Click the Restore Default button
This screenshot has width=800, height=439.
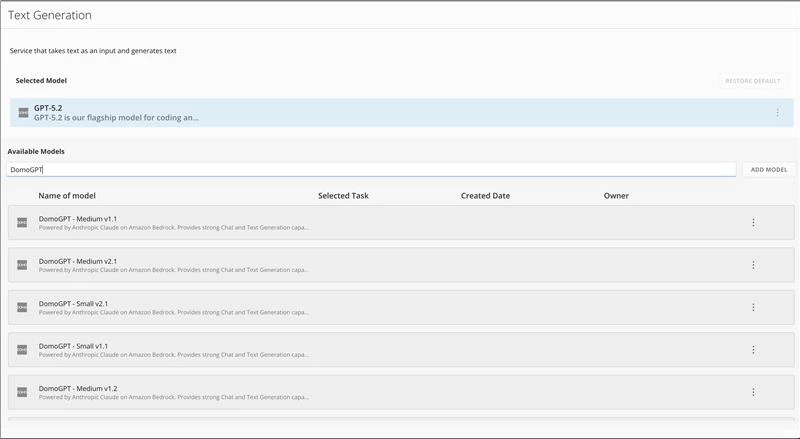[753, 81]
